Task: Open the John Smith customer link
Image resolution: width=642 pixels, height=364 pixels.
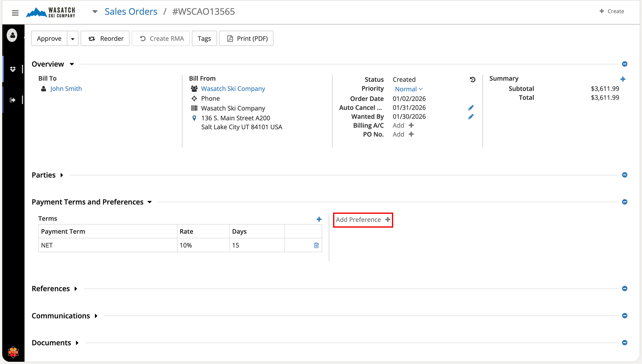Action: pos(66,89)
